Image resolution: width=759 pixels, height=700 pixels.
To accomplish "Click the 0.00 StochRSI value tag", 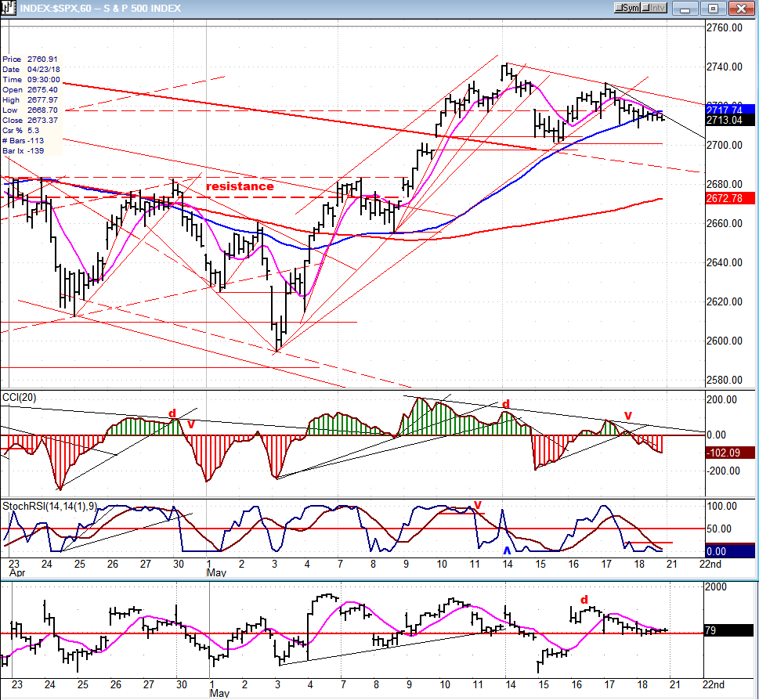I will coord(730,551).
